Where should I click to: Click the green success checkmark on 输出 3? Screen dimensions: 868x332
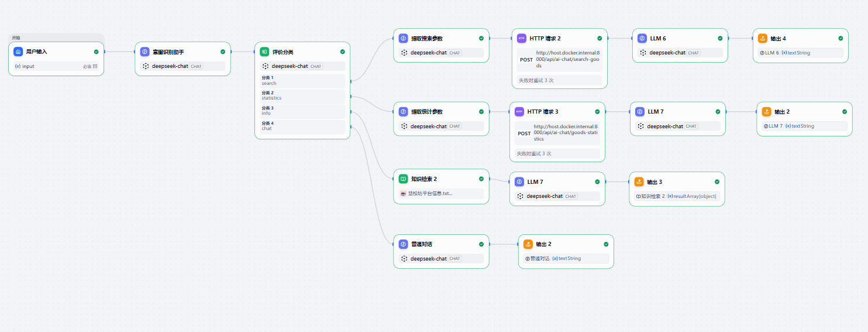point(717,182)
